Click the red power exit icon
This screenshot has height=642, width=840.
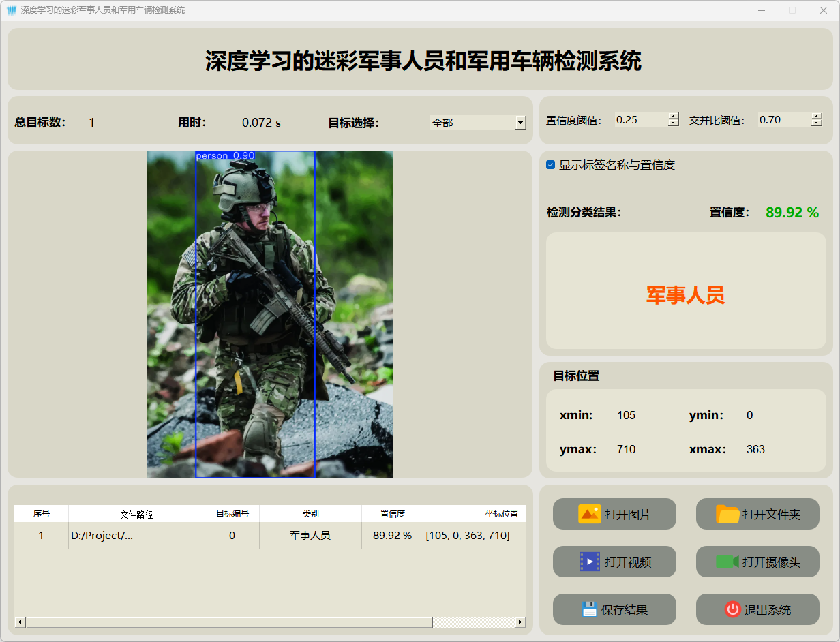pos(732,609)
